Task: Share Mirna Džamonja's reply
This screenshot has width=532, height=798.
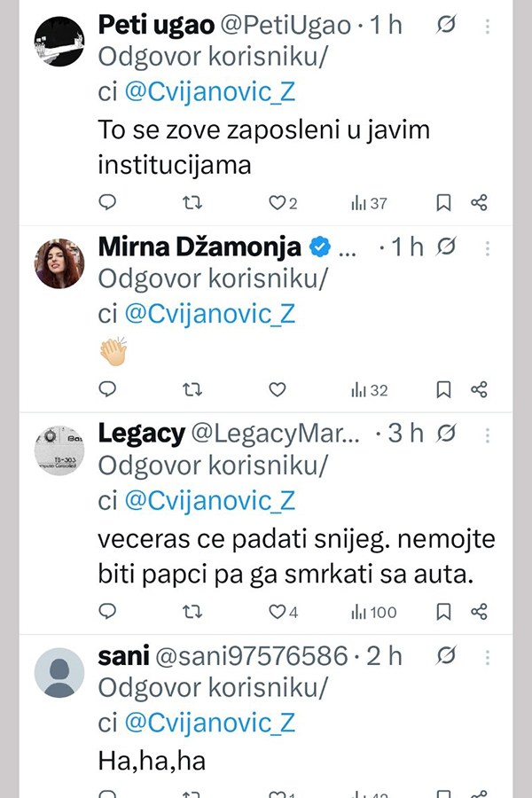Action: [x=479, y=389]
